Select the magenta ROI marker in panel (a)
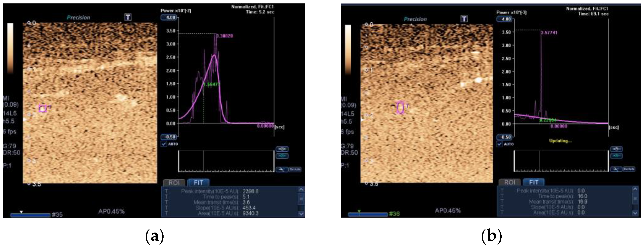Screen dimensions: 644x248 tap(43, 108)
